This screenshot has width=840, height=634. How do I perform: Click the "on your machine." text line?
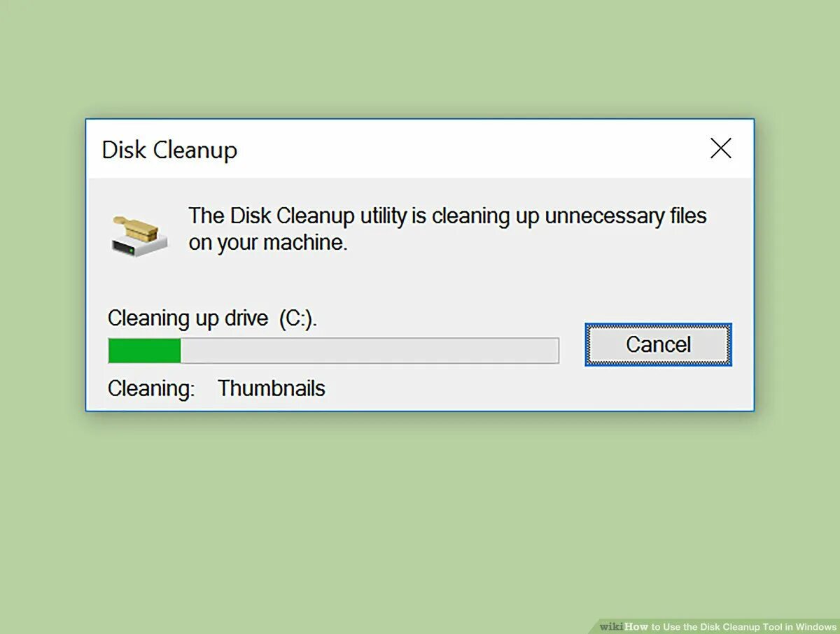click(268, 243)
